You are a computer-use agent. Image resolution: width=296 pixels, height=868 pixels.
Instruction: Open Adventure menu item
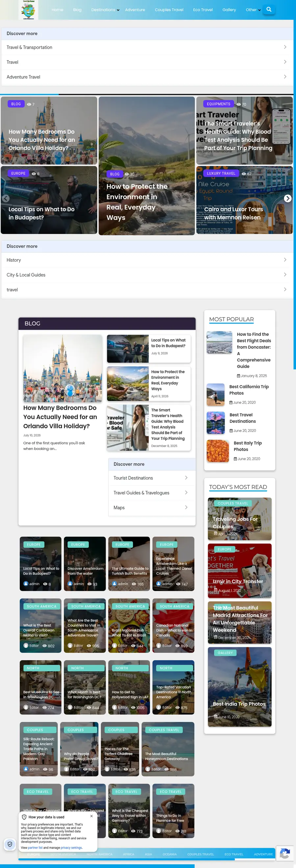pos(135,10)
